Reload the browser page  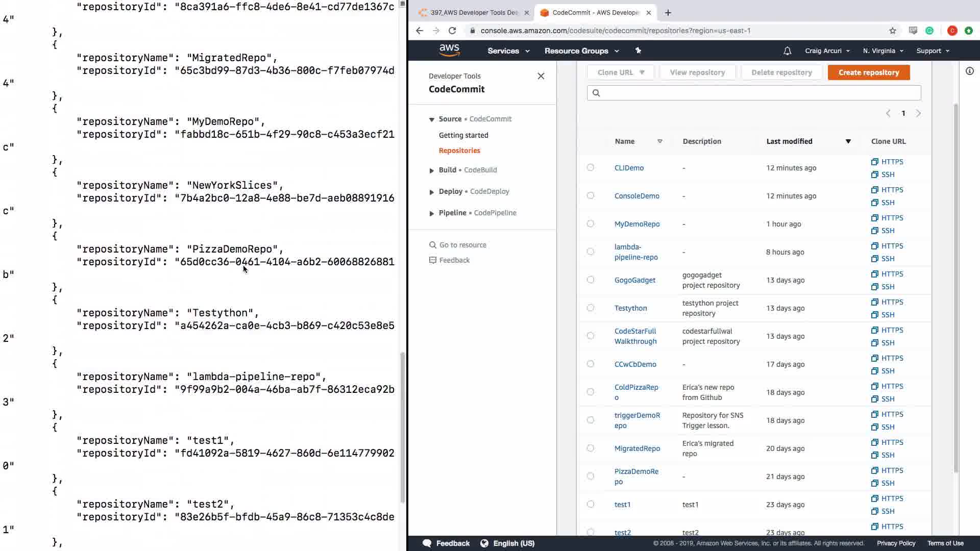pos(452,31)
